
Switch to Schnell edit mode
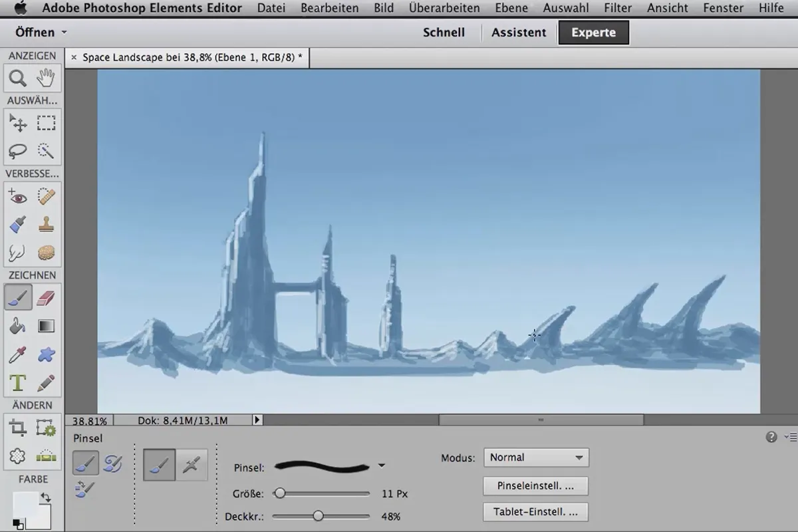(x=444, y=32)
